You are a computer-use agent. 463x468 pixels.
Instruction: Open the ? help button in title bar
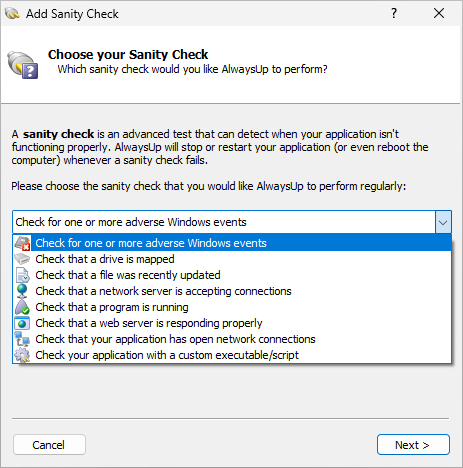394,13
